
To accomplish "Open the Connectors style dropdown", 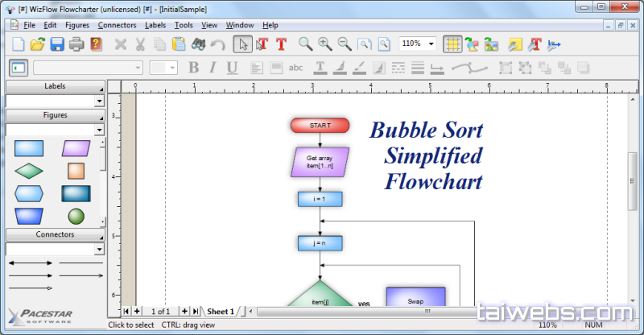I will (99, 250).
